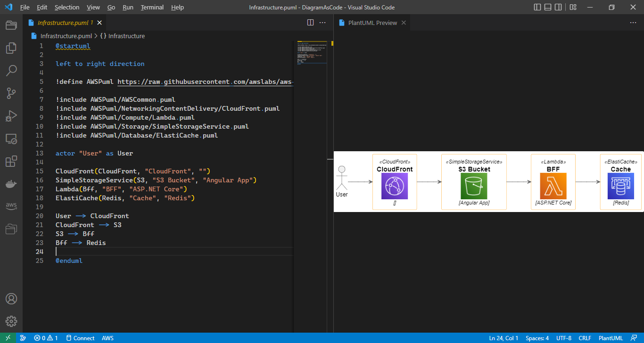Click the Connect database status item
This screenshot has height=343, width=644.
point(80,338)
